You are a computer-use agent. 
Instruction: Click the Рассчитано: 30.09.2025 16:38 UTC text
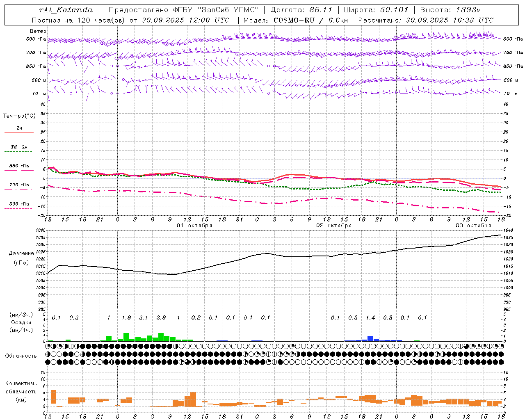point(426,20)
